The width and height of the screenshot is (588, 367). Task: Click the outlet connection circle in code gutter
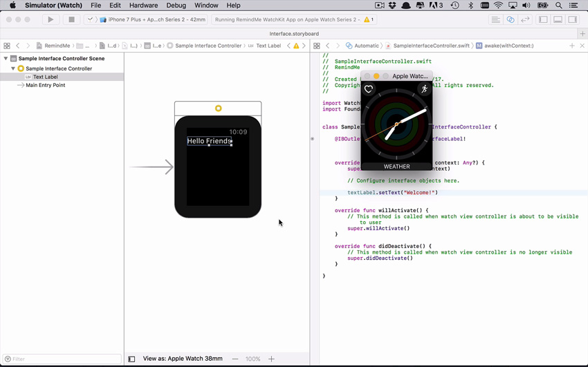click(x=312, y=138)
